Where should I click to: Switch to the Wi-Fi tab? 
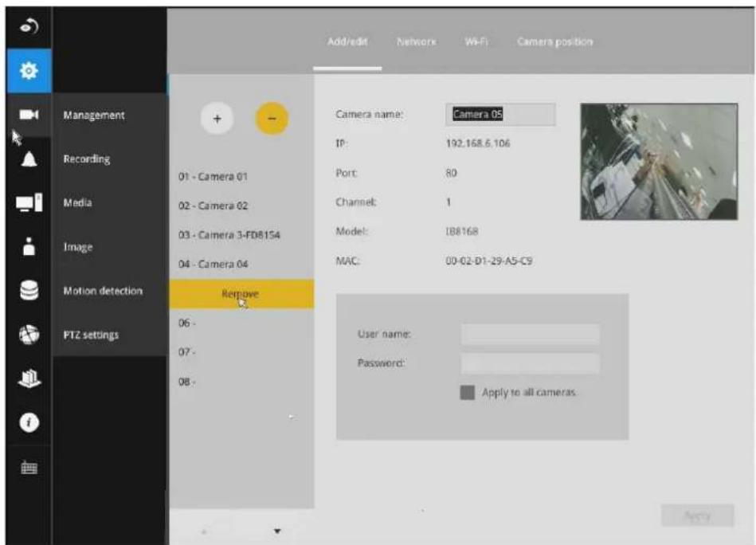pos(476,42)
